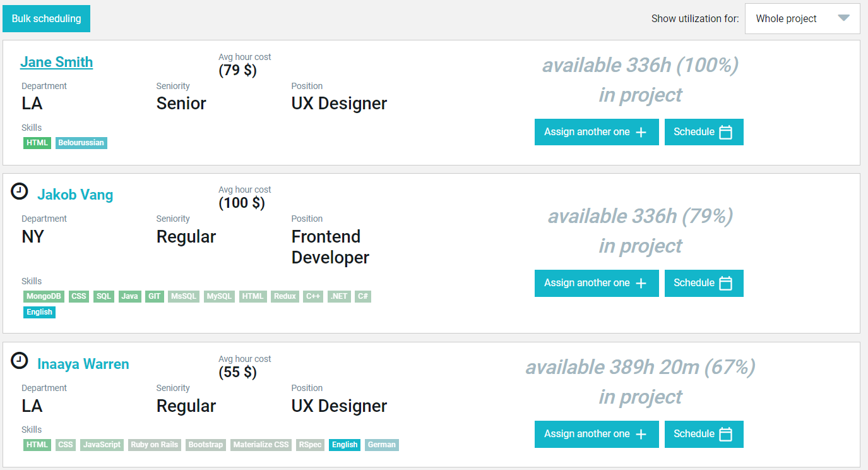The width and height of the screenshot is (868, 470).
Task: Select the English tag under Jakob Vang
Action: 39,312
